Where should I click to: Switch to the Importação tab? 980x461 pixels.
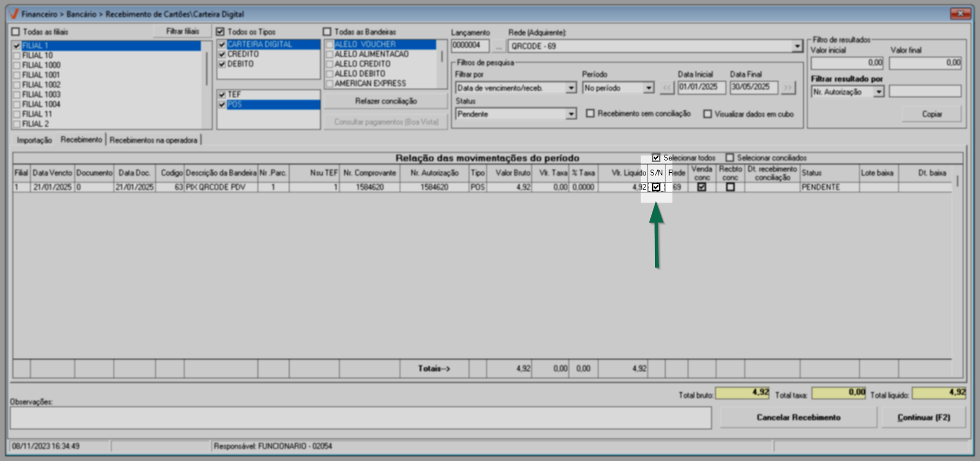point(34,140)
